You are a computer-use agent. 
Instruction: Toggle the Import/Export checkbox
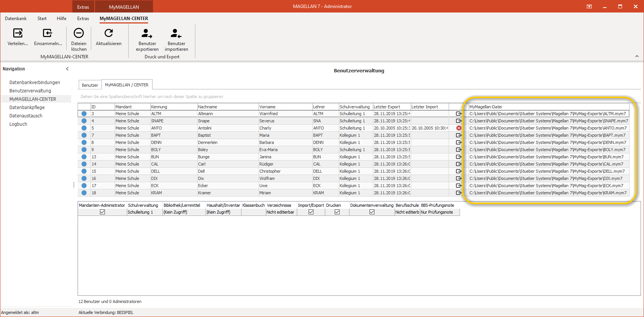coord(311,212)
